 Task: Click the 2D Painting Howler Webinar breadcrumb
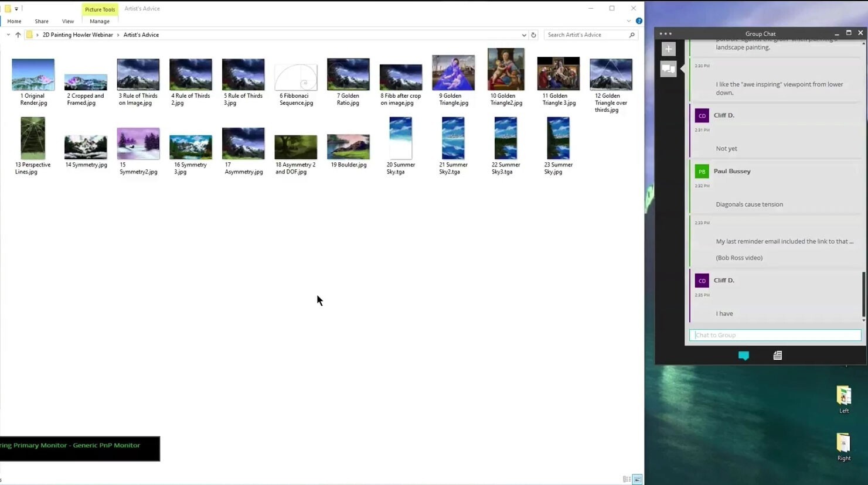click(x=78, y=35)
